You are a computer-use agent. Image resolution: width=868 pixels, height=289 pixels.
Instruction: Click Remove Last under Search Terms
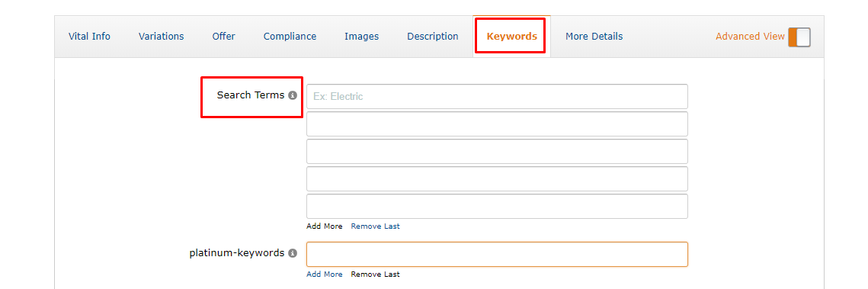pyautogui.click(x=376, y=226)
